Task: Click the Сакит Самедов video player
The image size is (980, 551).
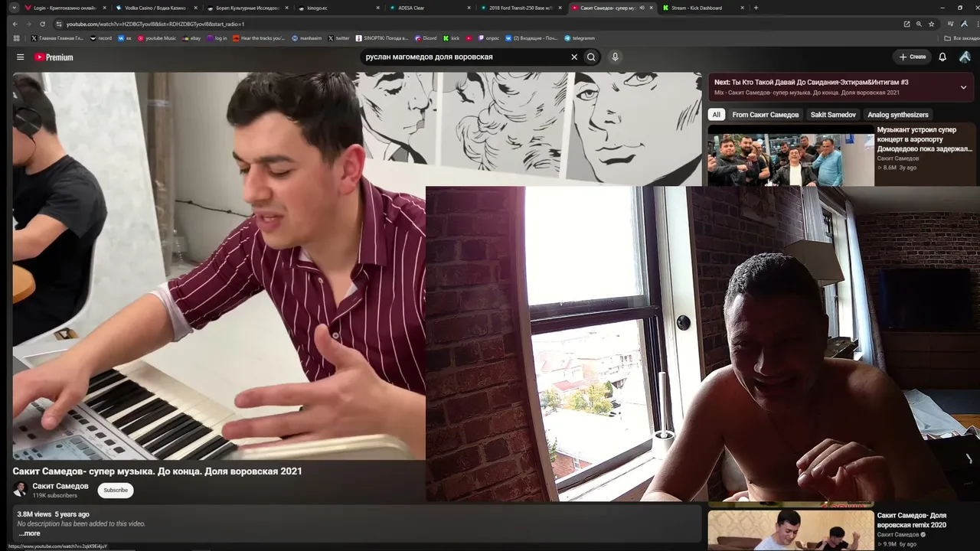Action: pyautogui.click(x=357, y=266)
